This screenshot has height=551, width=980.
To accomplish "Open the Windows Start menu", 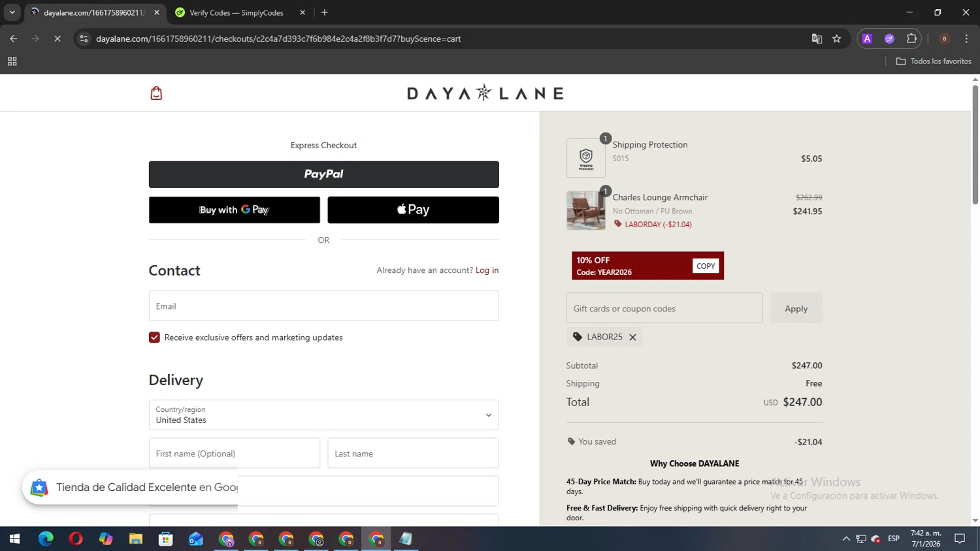I will pos(15,539).
